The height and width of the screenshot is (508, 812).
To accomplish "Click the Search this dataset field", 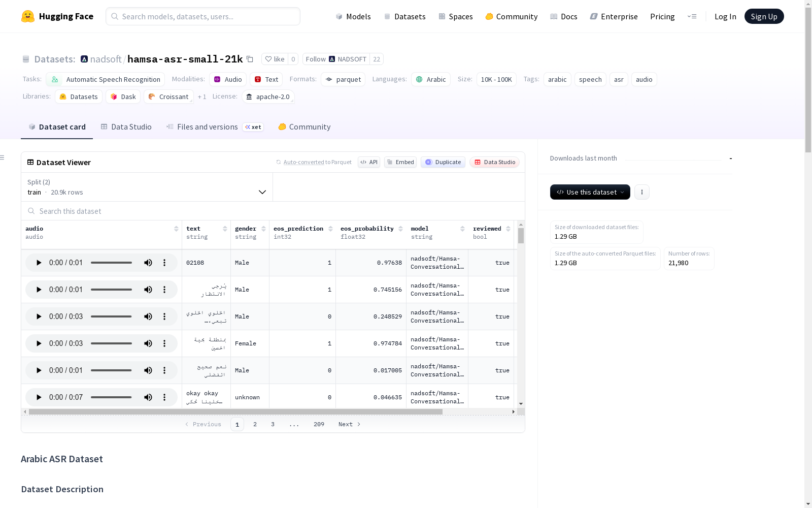I will coord(273,211).
